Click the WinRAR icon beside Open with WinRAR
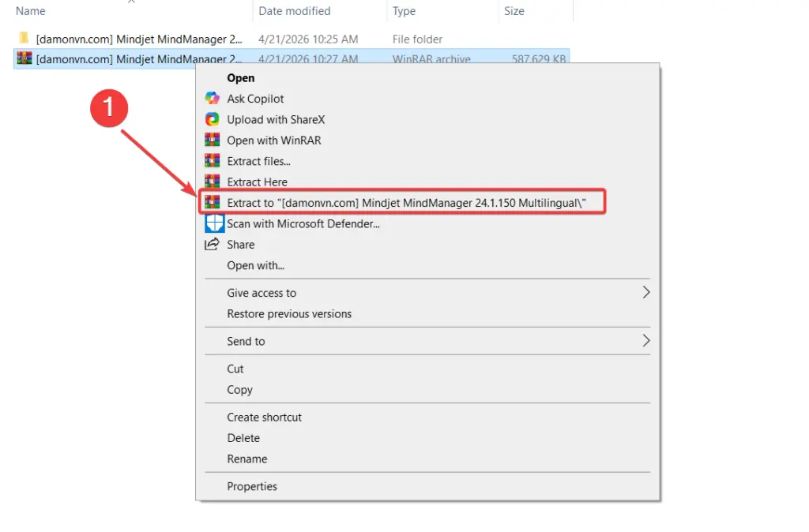The width and height of the screenshot is (809, 532). 212,140
